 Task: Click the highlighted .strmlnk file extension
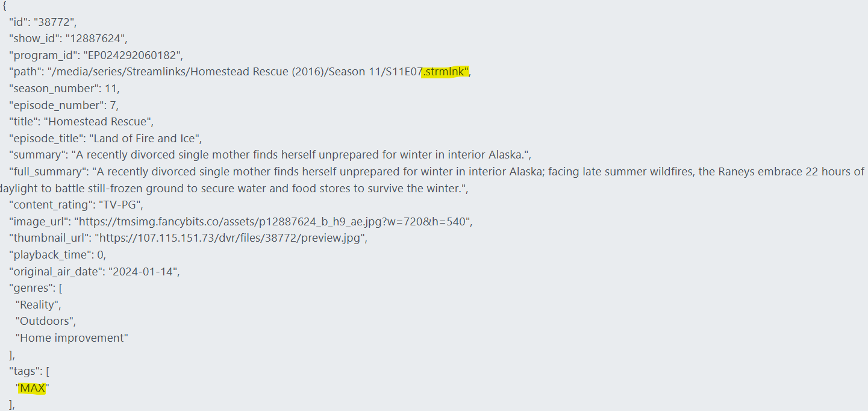pyautogui.click(x=445, y=72)
